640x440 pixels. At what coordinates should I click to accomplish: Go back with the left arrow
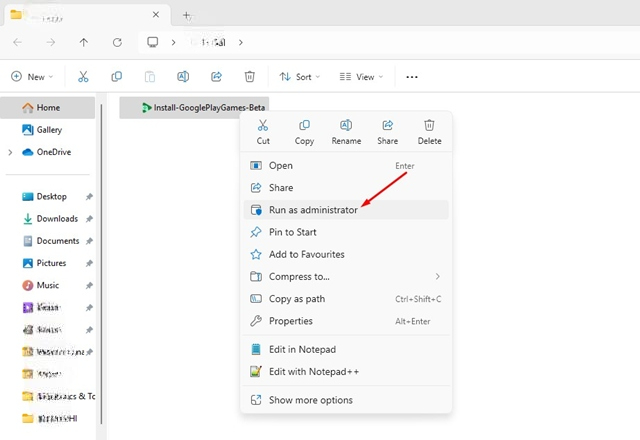point(18,42)
